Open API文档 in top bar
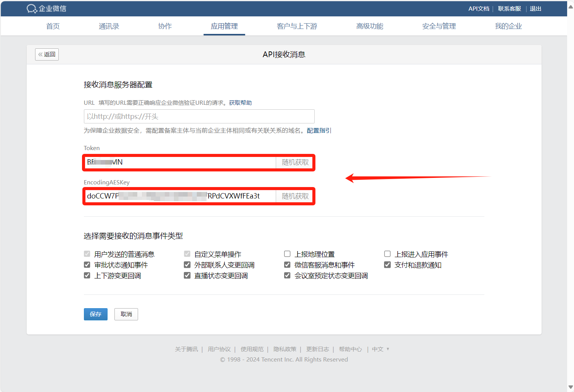The height and width of the screenshot is (392, 574). click(x=479, y=8)
